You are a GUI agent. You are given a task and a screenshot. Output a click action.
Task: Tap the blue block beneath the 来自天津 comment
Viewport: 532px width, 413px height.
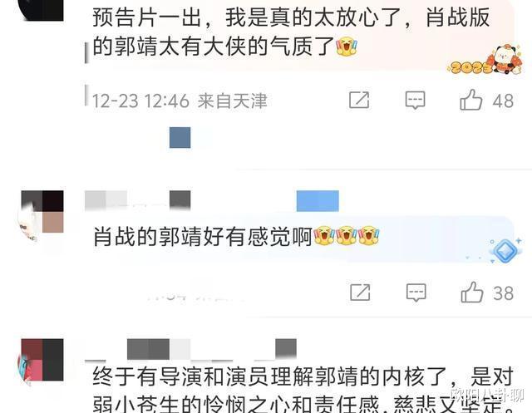coord(180,137)
